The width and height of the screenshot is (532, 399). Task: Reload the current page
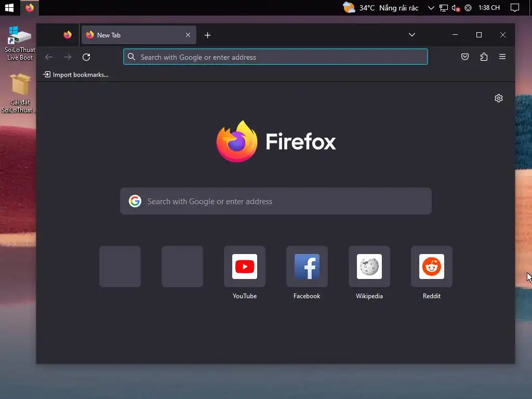pos(86,57)
